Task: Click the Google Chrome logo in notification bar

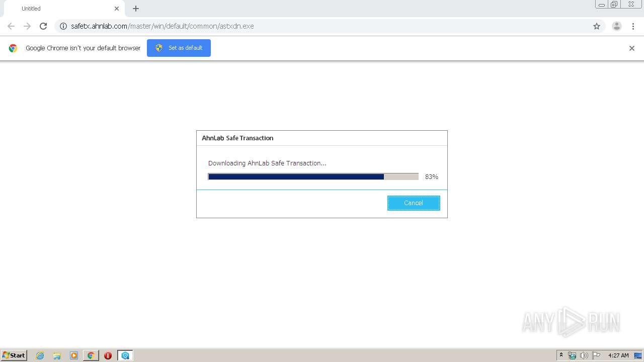Action: click(x=13, y=48)
